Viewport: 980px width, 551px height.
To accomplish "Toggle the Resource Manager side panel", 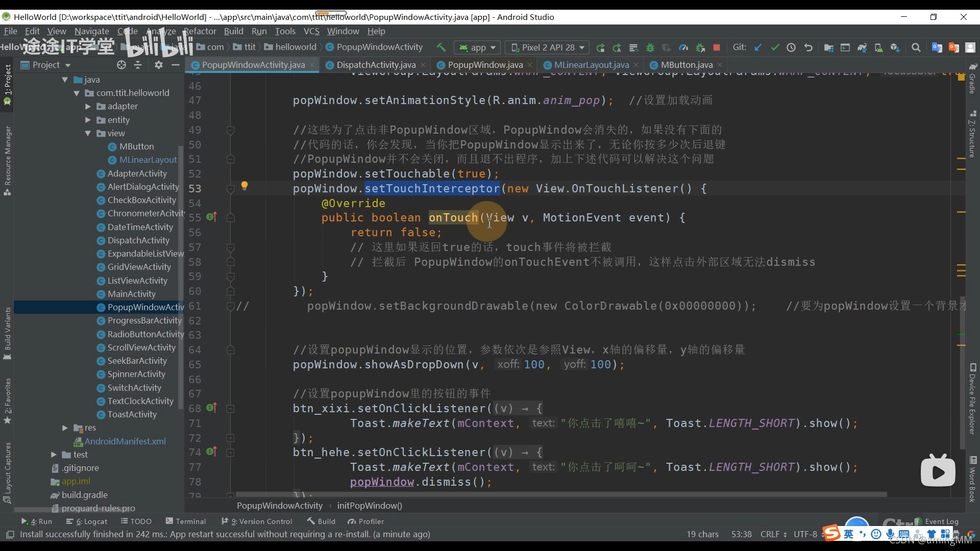I will 8,161.
